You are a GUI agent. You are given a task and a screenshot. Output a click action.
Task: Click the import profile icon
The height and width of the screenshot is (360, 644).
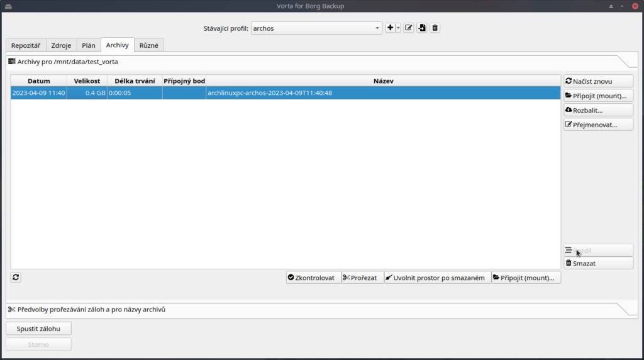click(422, 28)
